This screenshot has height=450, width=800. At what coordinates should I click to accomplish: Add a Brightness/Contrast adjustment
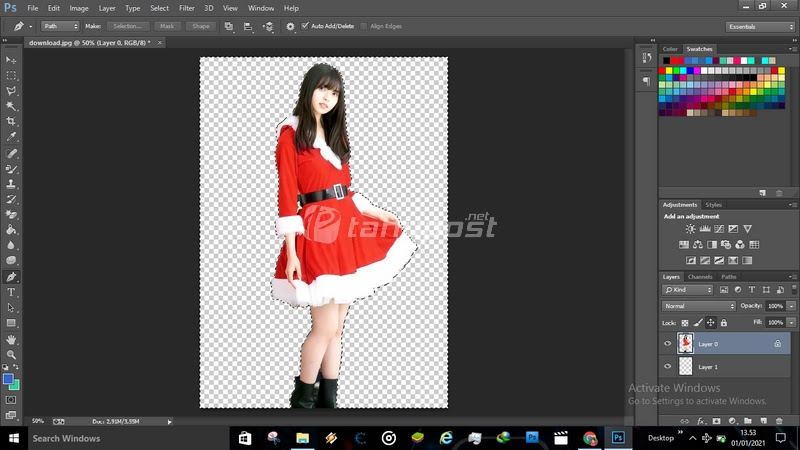tap(690, 229)
